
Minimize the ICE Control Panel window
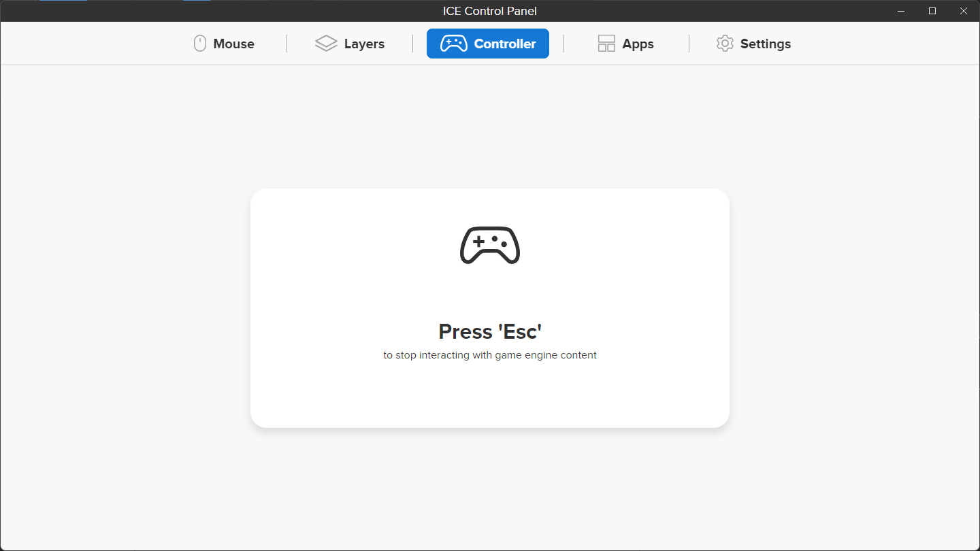(x=901, y=11)
